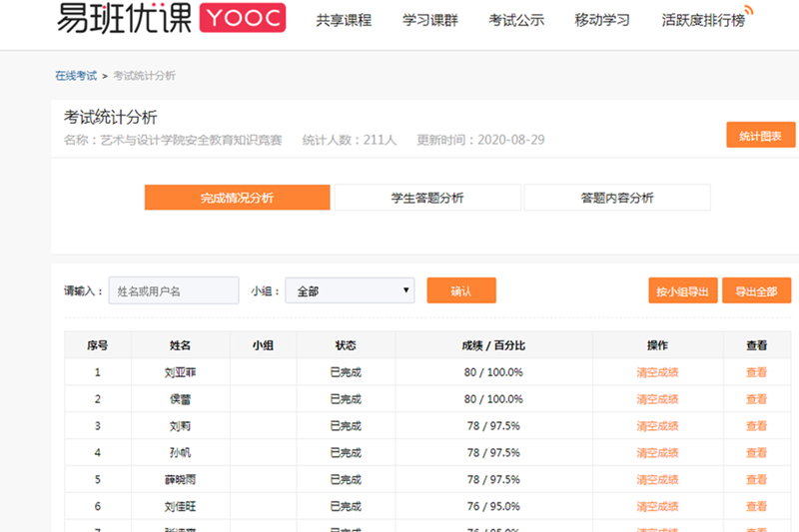Open the 学习课群 menu item
This screenshot has width=799, height=532.
[430, 20]
